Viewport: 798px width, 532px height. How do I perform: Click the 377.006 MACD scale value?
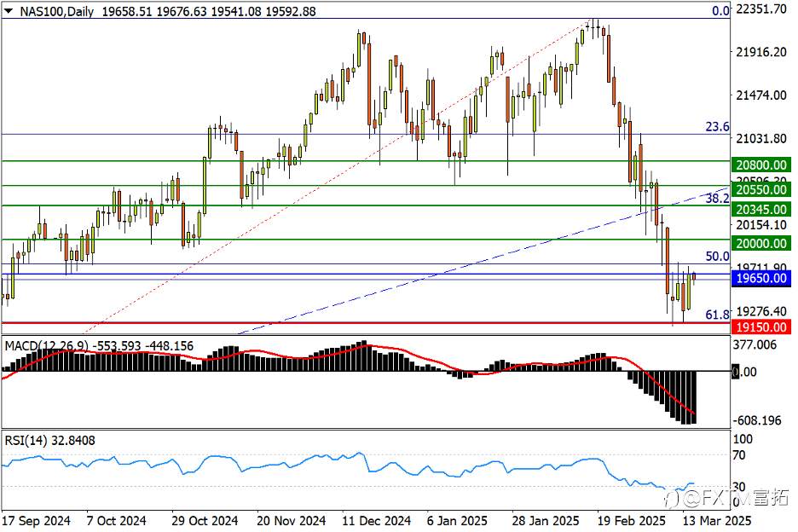point(755,344)
